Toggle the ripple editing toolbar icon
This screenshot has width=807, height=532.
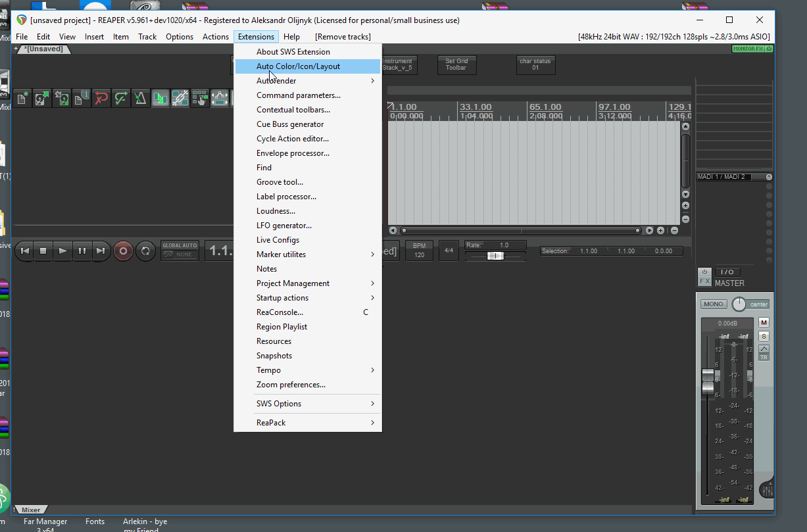(x=200, y=99)
